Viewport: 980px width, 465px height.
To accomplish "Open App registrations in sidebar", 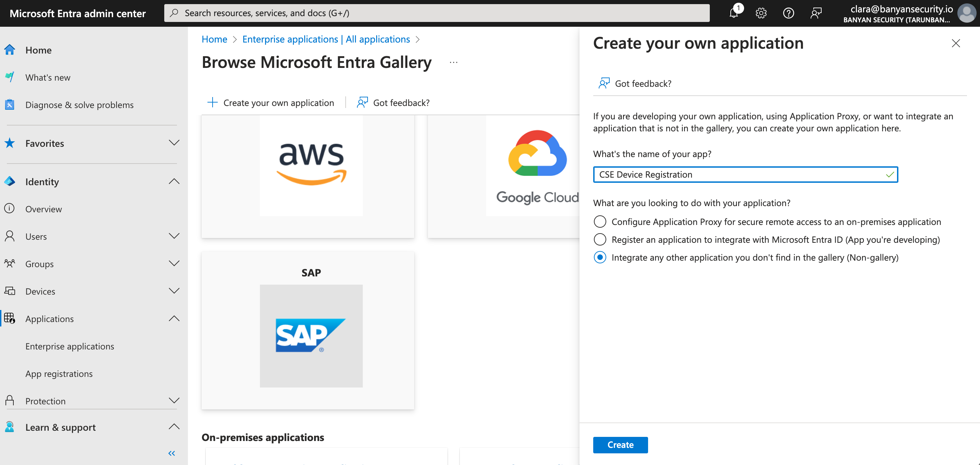I will pos(59,373).
